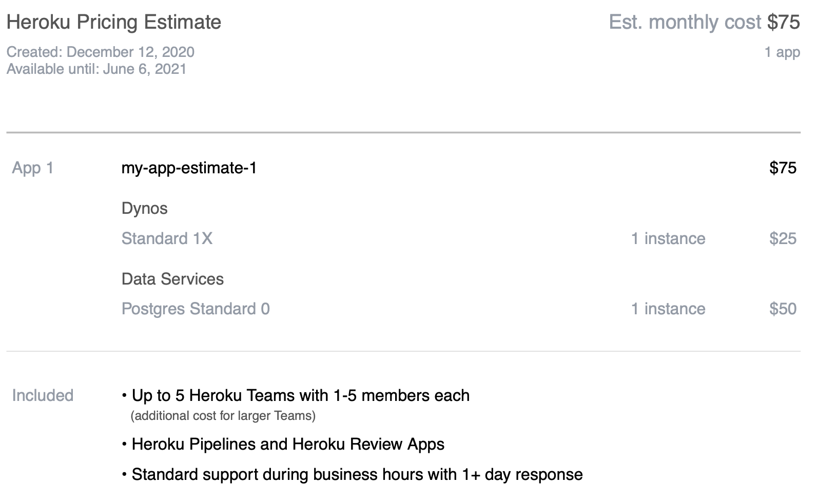The image size is (817, 504).
Task: Click 'Heroku Pipelines and Heroku Review Apps' bullet
Action: 283,444
